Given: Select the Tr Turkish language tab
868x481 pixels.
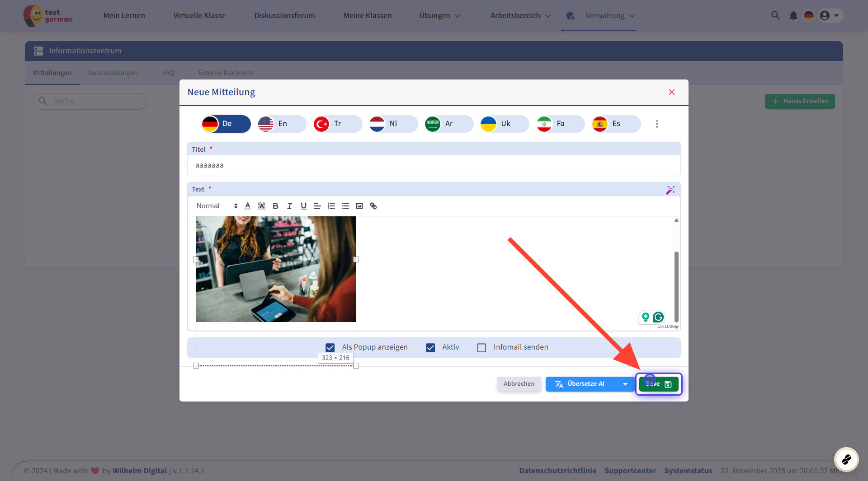Looking at the screenshot, I should (x=337, y=124).
